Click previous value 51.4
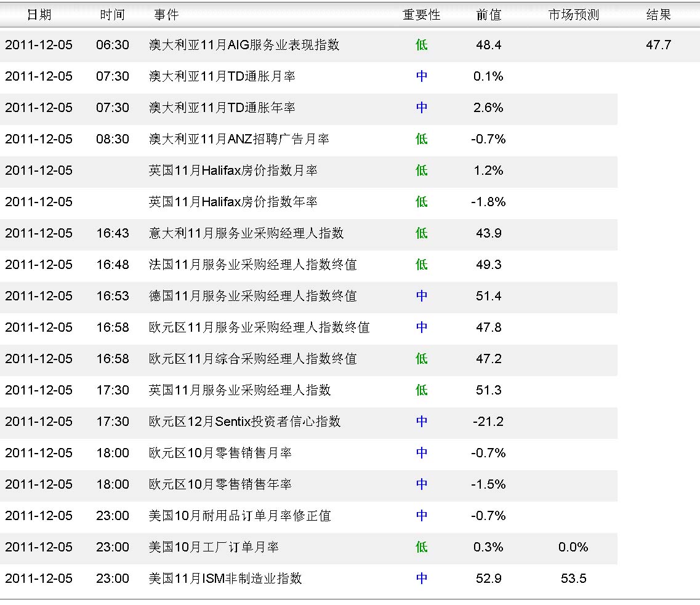 pyautogui.click(x=489, y=296)
